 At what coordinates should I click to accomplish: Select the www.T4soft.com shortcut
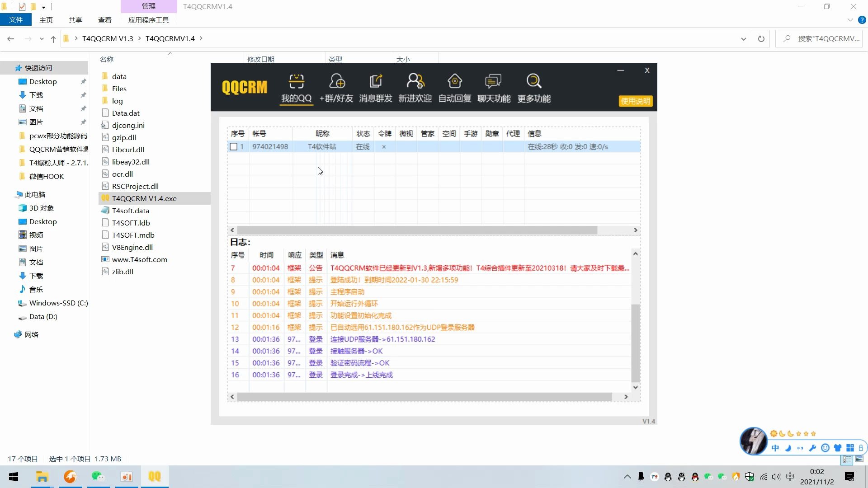(140, 259)
